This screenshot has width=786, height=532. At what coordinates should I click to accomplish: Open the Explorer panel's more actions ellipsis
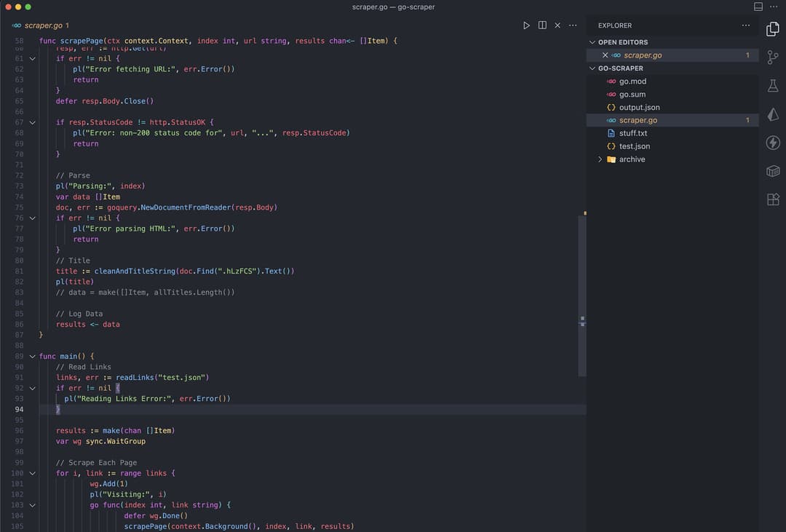coord(746,25)
